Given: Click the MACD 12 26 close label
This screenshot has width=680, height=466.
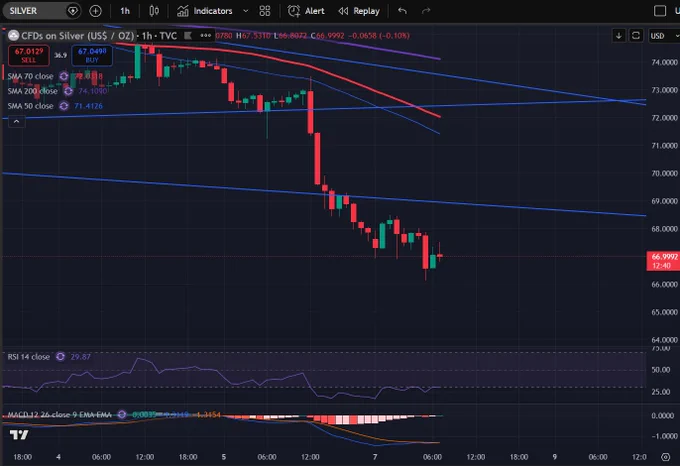Looking at the screenshot, I should click(59, 415).
